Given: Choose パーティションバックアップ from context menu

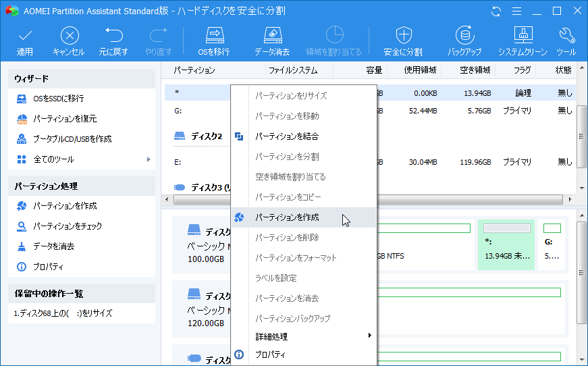Looking at the screenshot, I should [x=304, y=319].
